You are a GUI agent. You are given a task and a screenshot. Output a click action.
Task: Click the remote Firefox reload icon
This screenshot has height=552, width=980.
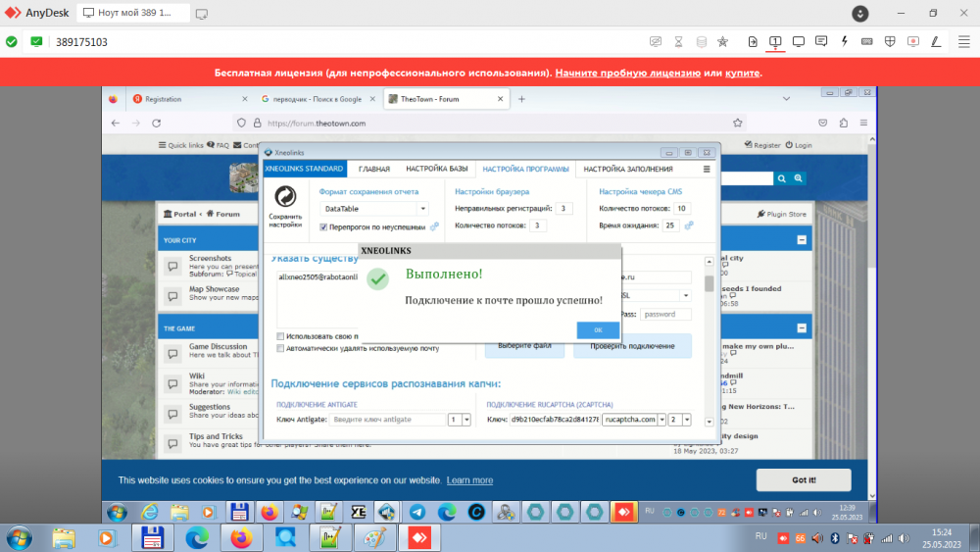click(156, 124)
